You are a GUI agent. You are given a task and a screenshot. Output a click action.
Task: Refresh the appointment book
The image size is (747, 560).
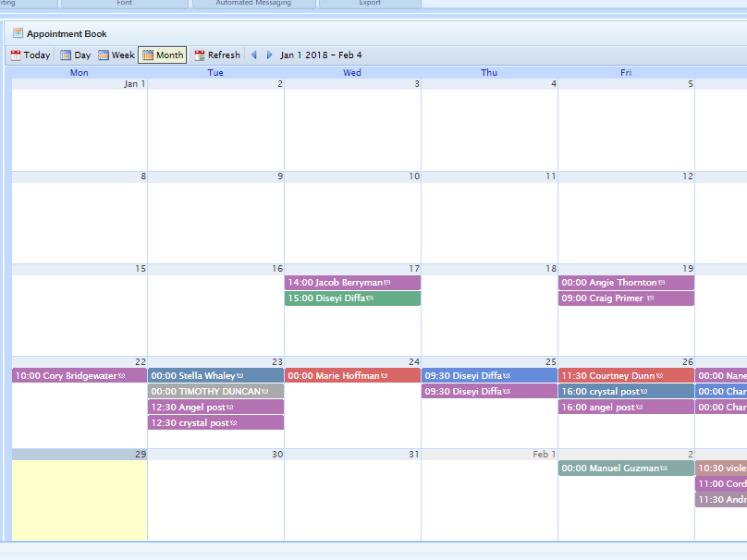point(216,55)
